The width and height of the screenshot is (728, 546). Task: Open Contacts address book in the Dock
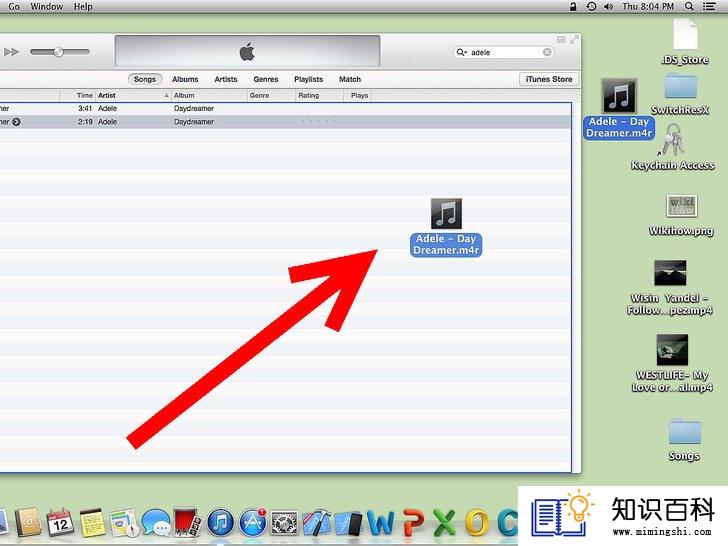(x=29, y=523)
